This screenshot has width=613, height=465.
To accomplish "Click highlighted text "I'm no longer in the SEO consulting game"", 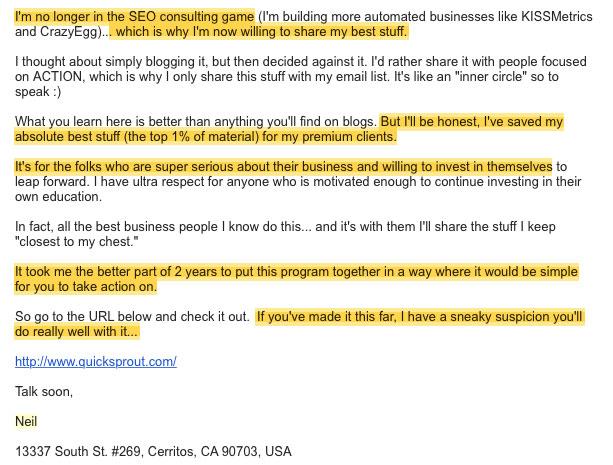I will point(134,16).
